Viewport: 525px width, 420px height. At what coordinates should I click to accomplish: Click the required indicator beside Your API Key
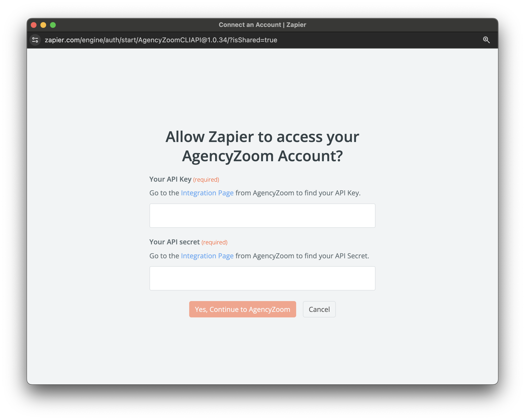(206, 179)
